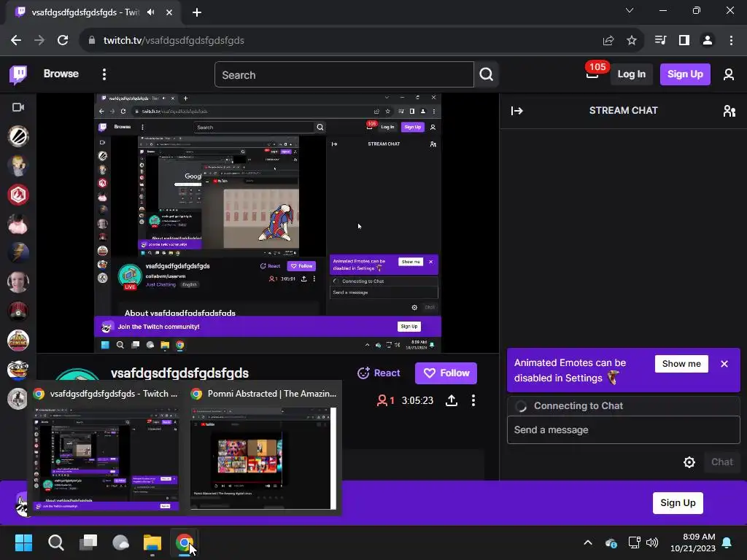Click the twitch.tv address bar URL
747x560 pixels.
[x=174, y=41]
